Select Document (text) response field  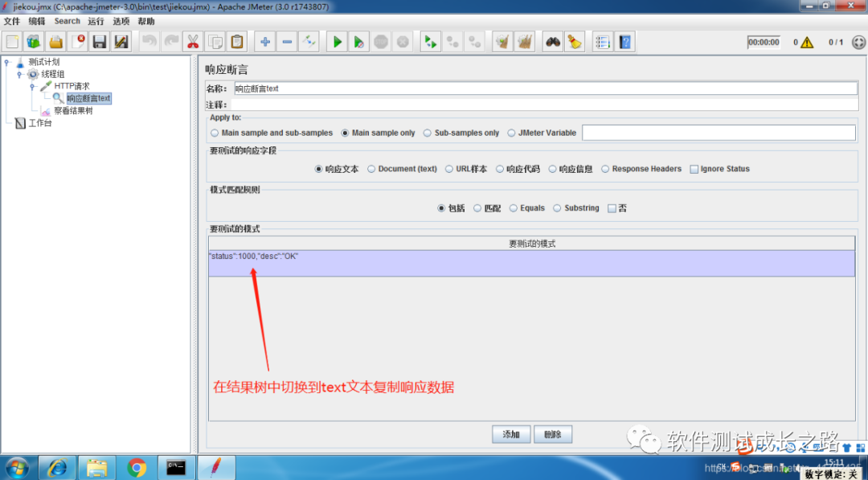pyautogui.click(x=402, y=169)
